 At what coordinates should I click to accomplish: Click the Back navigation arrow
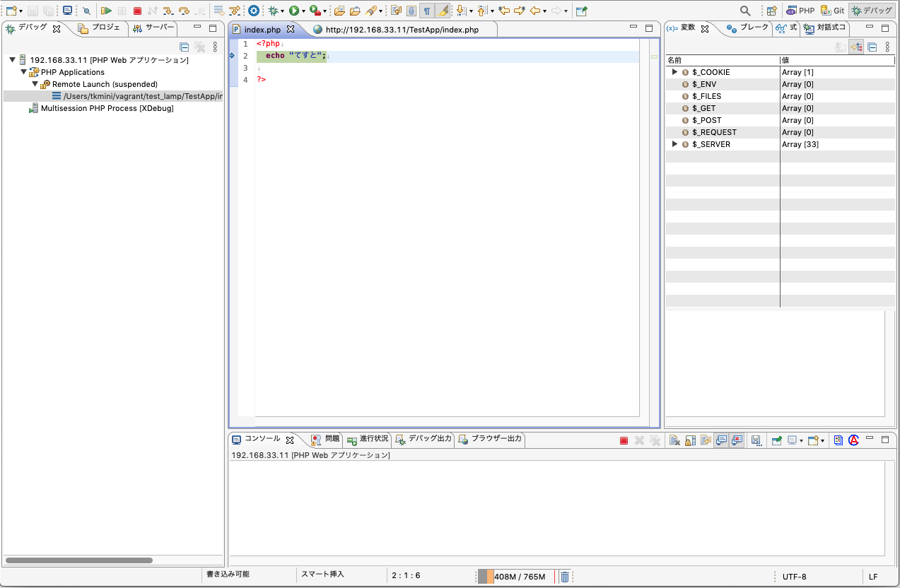click(x=535, y=11)
